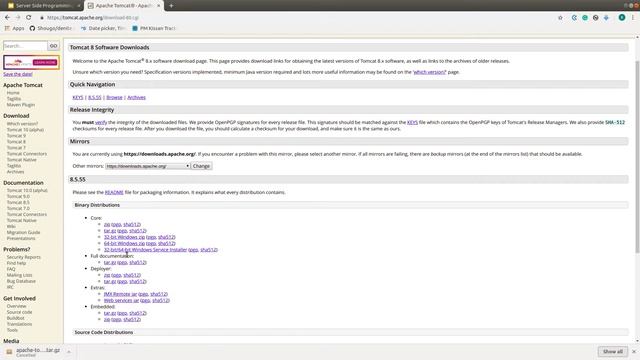Download the Core zip distribution
This screenshot has height=360, width=640.
pyautogui.click(x=107, y=224)
